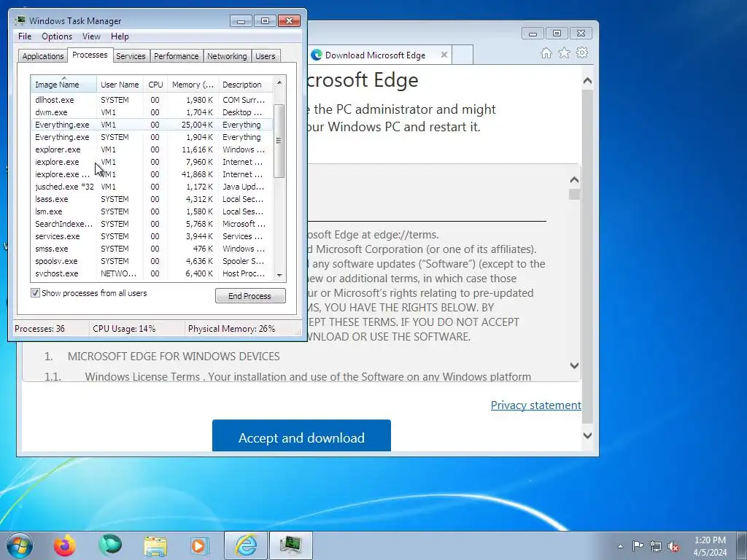Click browser page scroll down arrow
This screenshot has width=747, height=560.
pyautogui.click(x=587, y=435)
